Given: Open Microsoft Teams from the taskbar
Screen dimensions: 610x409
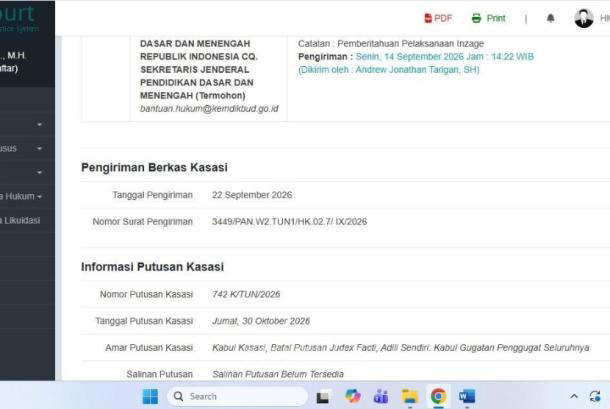Looking at the screenshot, I should [x=381, y=396].
